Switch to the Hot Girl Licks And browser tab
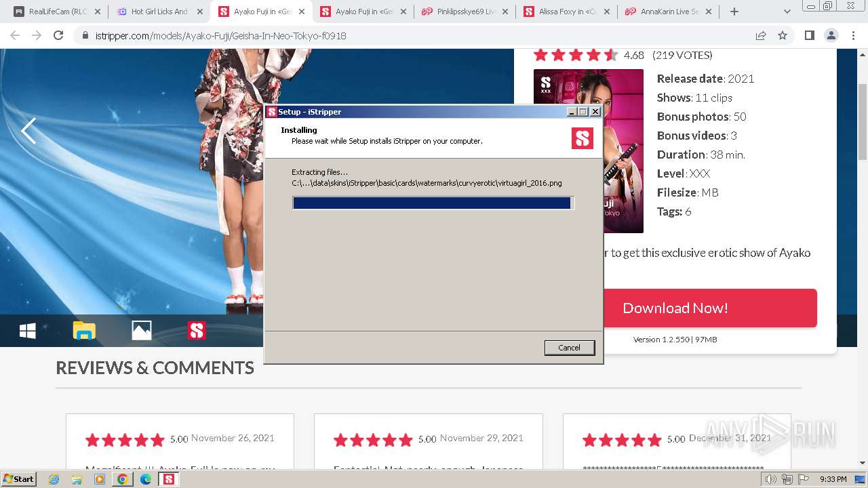 (159, 12)
